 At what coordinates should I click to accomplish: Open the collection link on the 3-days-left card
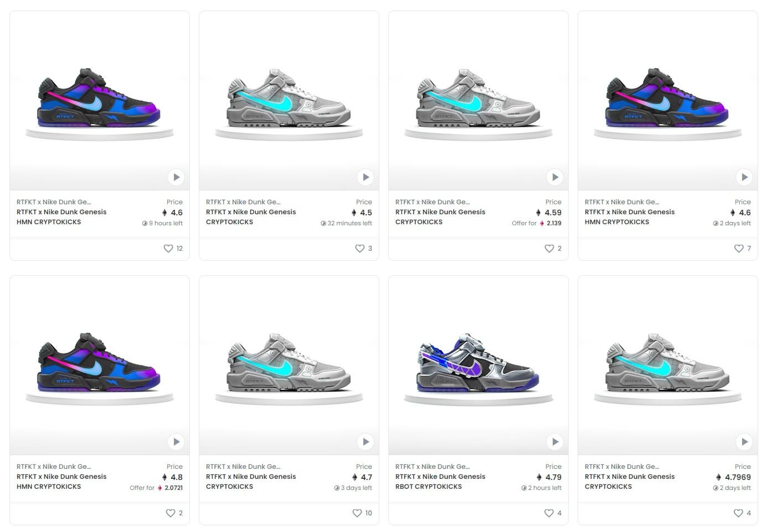243,467
